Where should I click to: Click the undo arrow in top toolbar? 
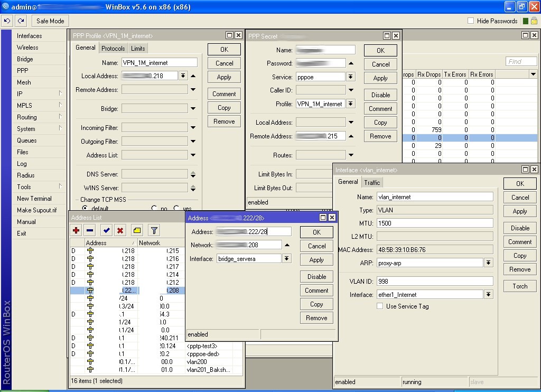click(7, 21)
